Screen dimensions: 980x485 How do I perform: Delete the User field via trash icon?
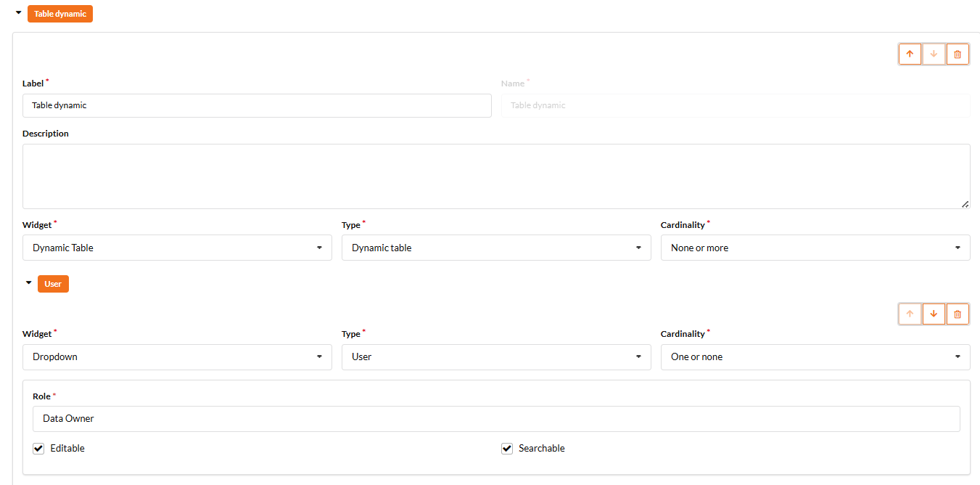(x=958, y=314)
